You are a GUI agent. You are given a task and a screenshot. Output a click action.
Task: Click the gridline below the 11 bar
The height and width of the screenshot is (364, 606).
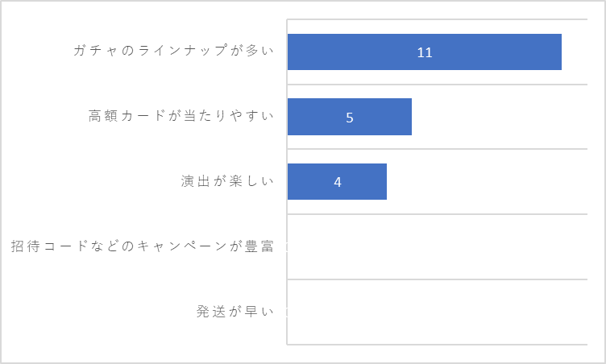437,85
